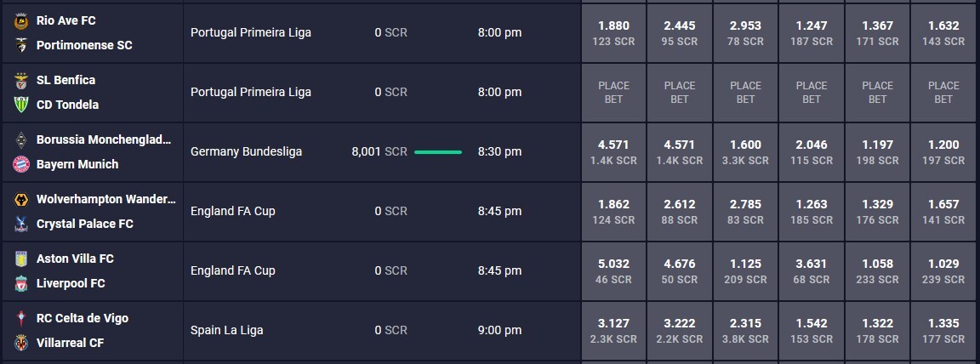The height and width of the screenshot is (364, 980).
Task: Click the Aston Villa FC crest
Action: 21,259
